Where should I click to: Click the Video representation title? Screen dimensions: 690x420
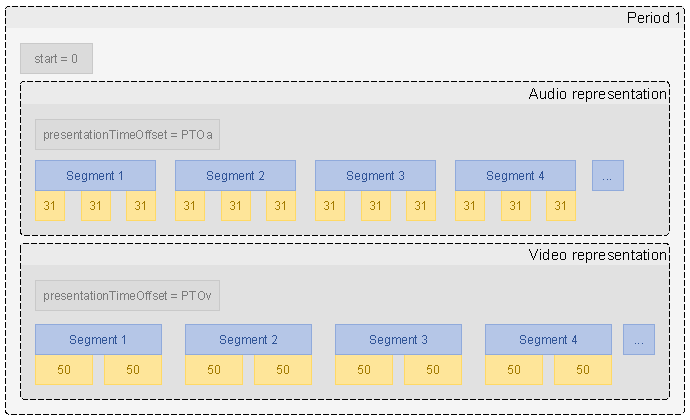(598, 255)
